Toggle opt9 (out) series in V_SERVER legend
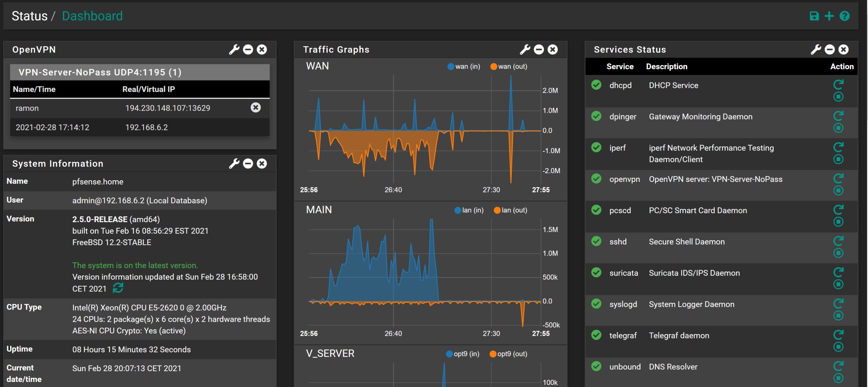The image size is (868, 387). coord(508,354)
